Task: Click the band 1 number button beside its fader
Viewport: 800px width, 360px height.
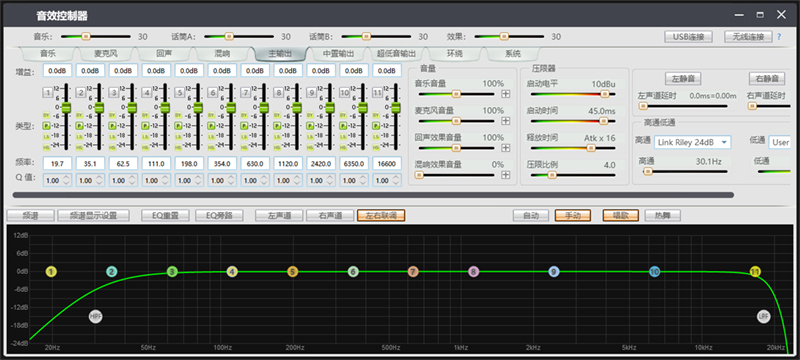Action: coord(47,92)
